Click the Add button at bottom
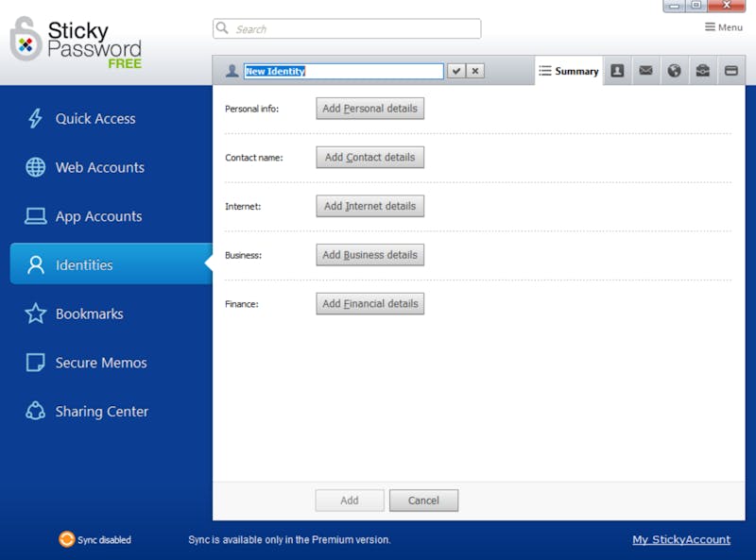Viewport: 756px width, 560px height. coord(350,501)
